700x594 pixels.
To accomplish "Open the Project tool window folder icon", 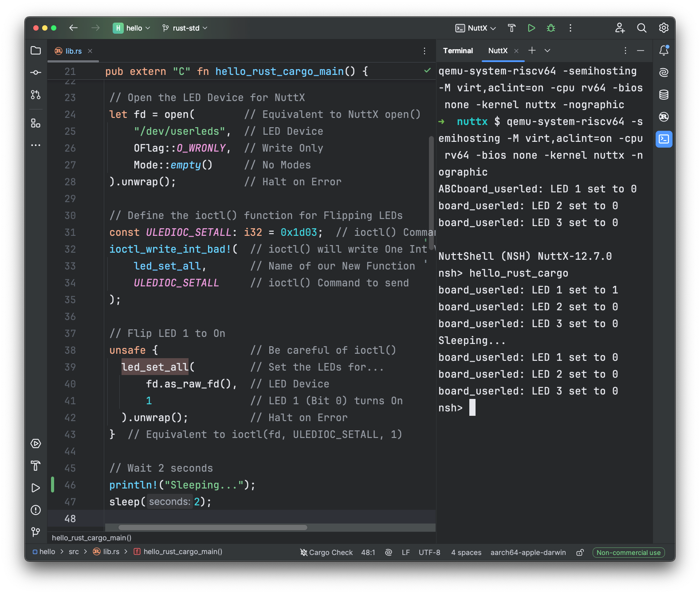I will click(36, 51).
